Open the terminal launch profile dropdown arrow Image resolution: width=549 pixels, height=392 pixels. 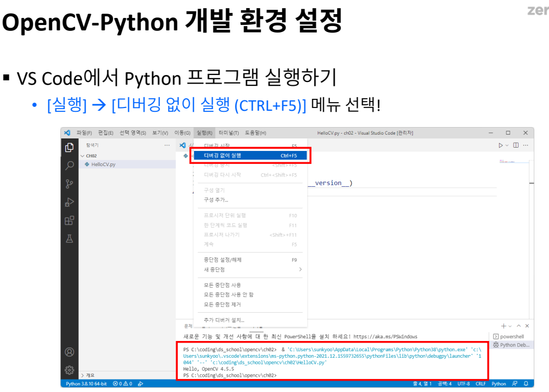pyautogui.click(x=510, y=326)
